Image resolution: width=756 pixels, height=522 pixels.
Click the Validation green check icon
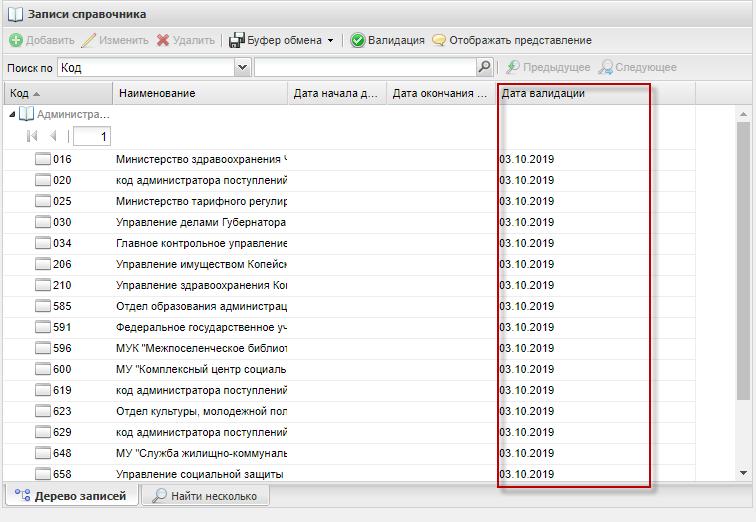357,41
